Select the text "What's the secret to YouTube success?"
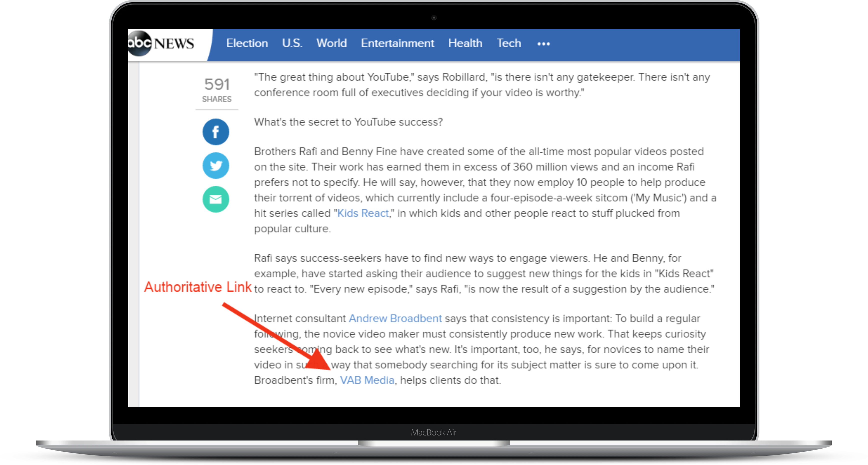The height and width of the screenshot is (465, 868). [348, 122]
